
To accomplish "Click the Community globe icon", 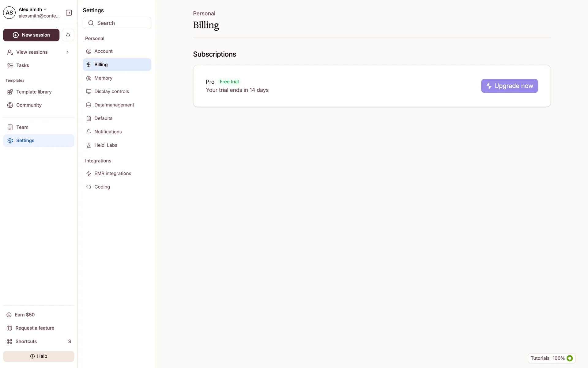I will 10,105.
